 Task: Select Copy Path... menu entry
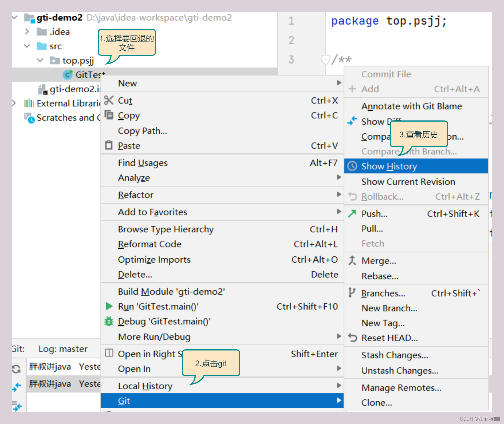click(222, 131)
